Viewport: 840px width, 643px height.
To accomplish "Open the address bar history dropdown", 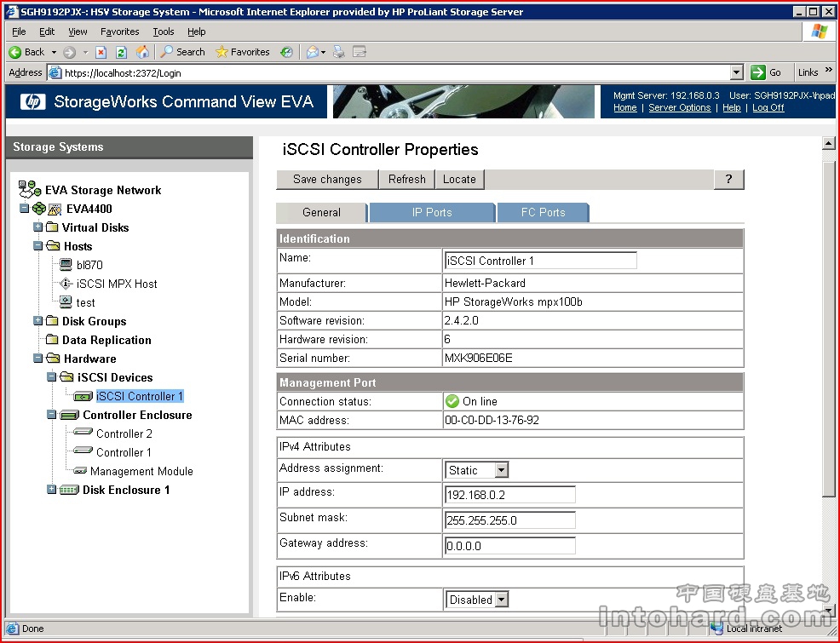I will (737, 72).
